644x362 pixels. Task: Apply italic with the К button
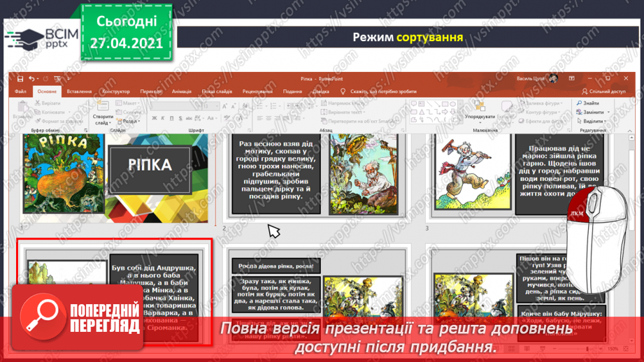click(x=163, y=118)
